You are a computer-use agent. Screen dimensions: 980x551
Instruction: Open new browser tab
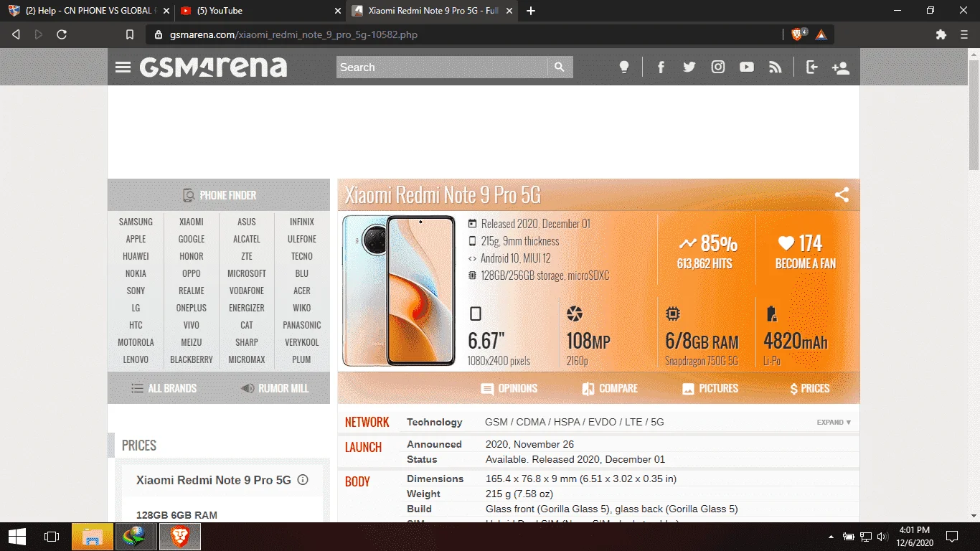531,11
